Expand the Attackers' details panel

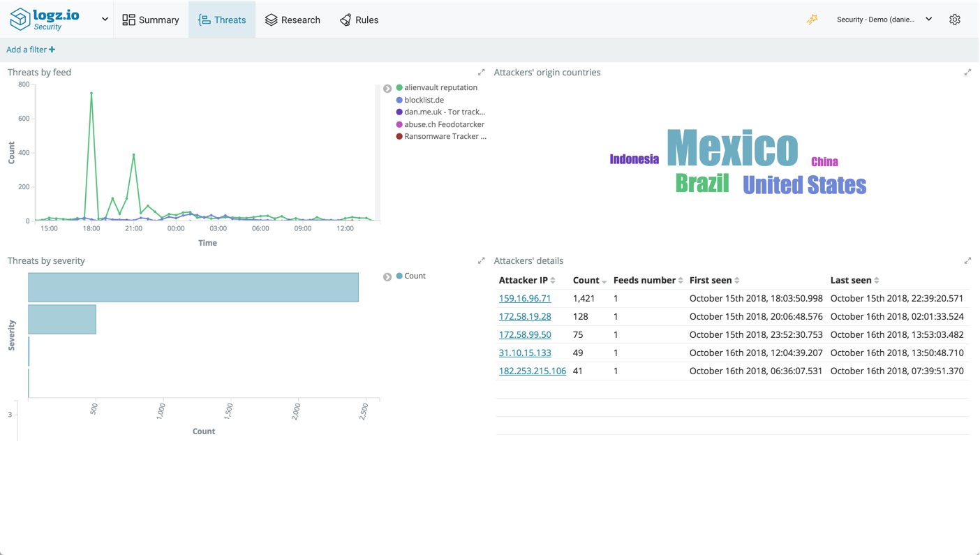coord(967,260)
